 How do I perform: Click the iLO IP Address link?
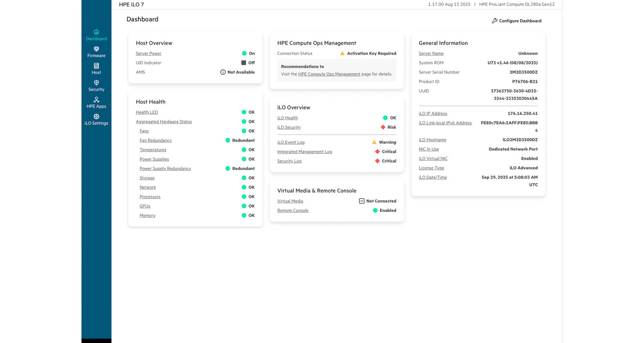pos(433,114)
